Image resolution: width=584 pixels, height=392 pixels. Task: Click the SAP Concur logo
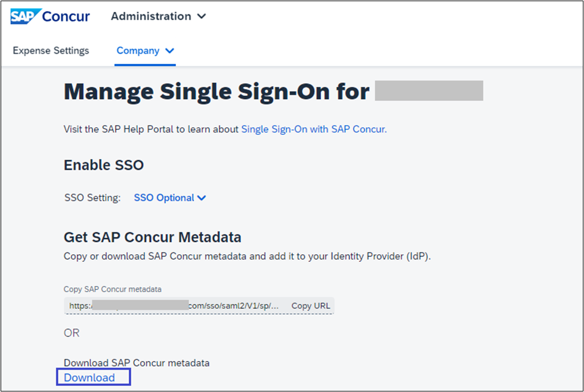(x=50, y=16)
